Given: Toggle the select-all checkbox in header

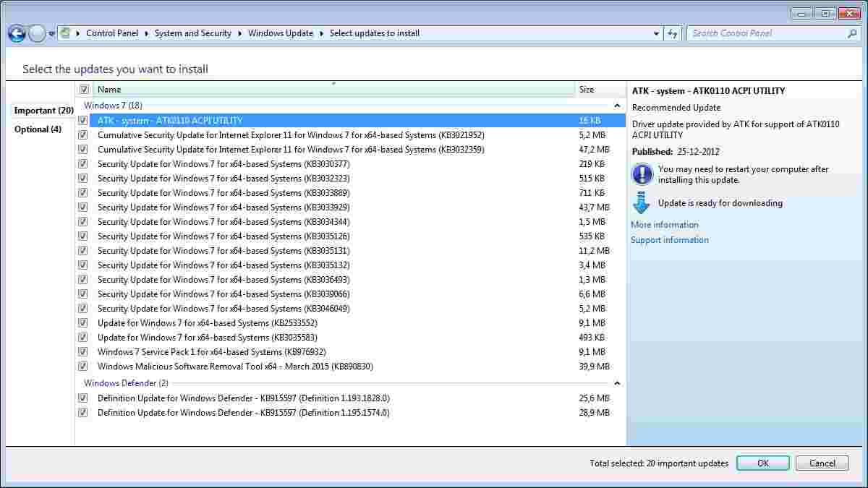Looking at the screenshot, I should (x=84, y=90).
